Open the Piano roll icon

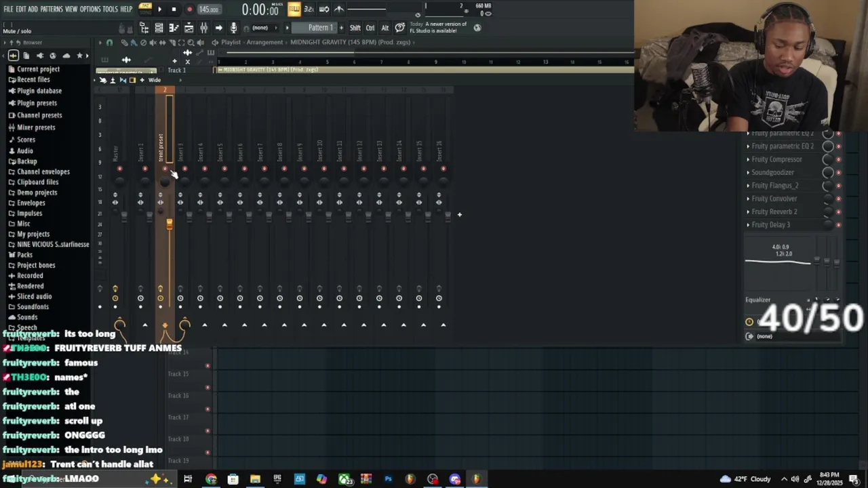click(174, 28)
